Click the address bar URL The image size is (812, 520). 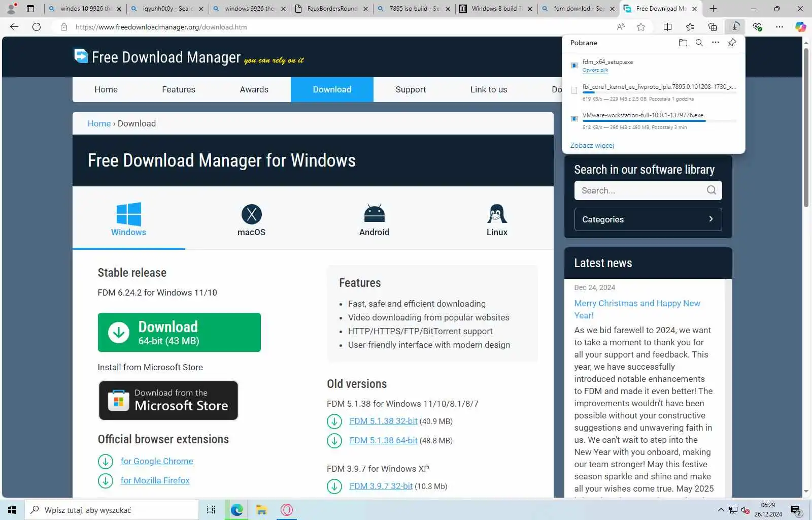click(x=161, y=27)
